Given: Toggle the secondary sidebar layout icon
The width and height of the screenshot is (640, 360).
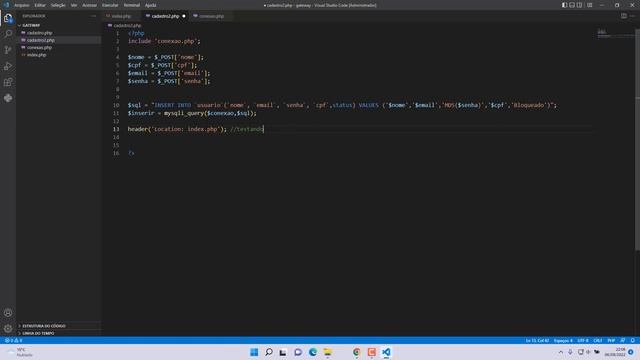Looking at the screenshot, I should (580, 5).
